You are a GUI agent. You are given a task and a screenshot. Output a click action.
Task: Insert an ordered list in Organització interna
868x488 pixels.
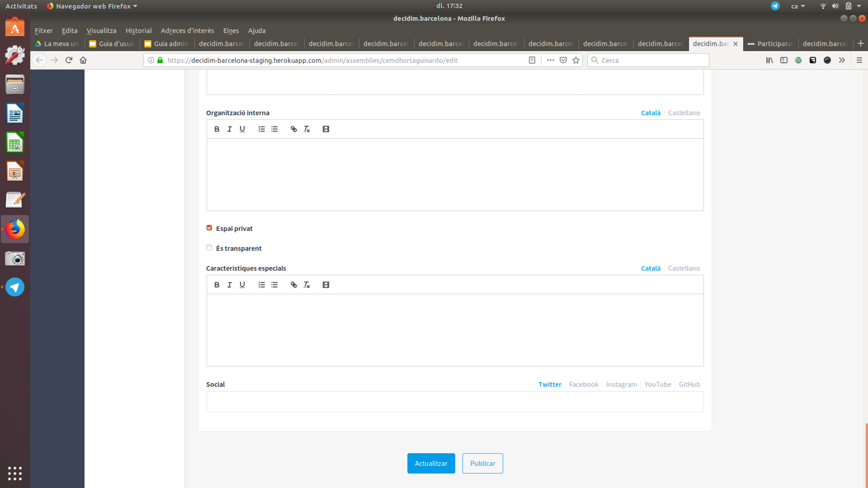pyautogui.click(x=262, y=129)
